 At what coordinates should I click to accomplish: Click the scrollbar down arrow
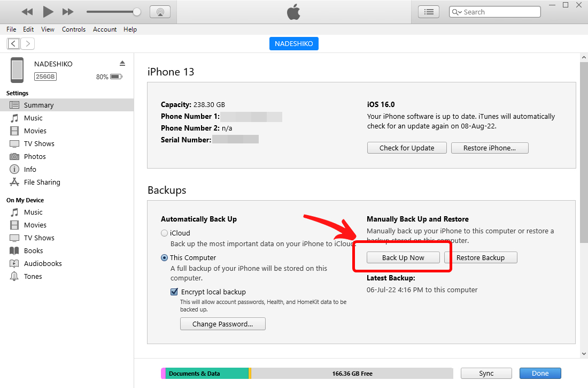pos(584,353)
